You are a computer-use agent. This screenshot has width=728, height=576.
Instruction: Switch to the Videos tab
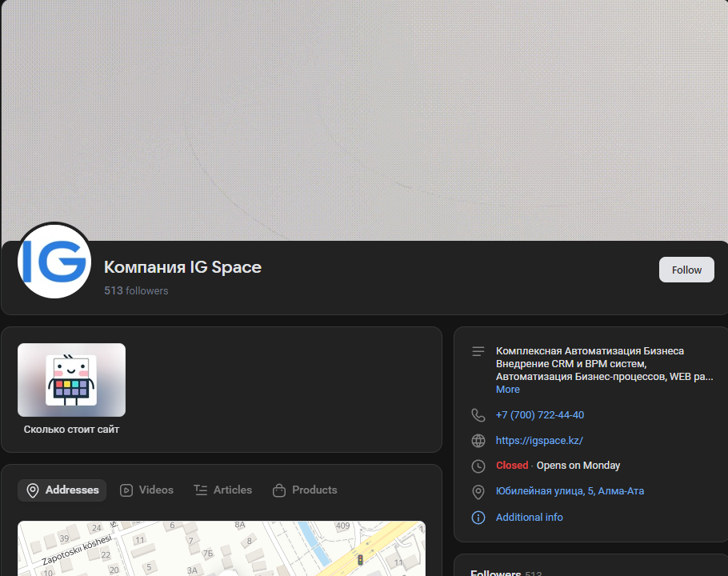[x=146, y=490]
